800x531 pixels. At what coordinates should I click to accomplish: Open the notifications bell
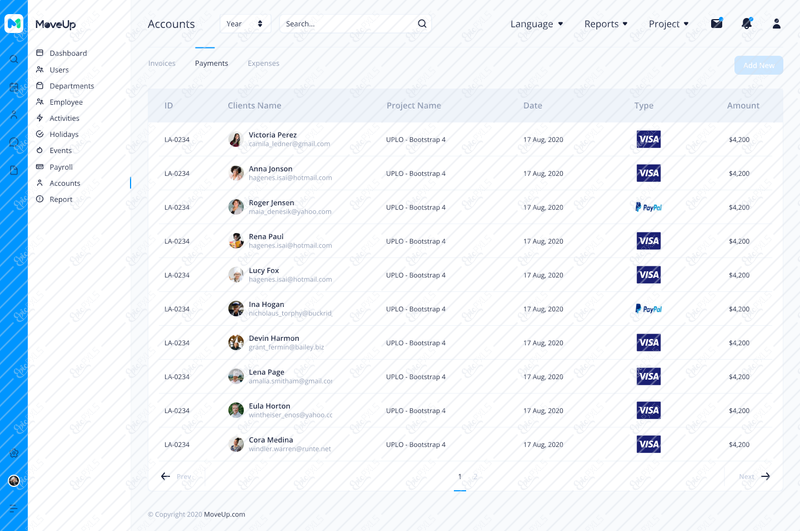[747, 23]
